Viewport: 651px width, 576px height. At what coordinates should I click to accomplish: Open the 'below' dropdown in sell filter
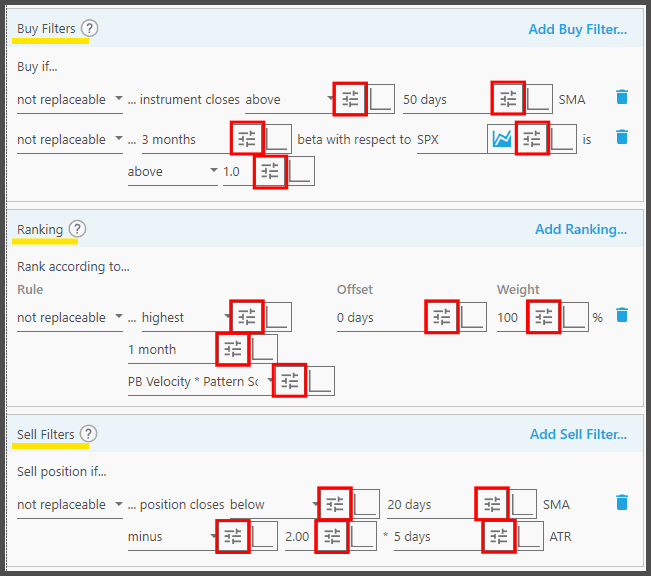point(274,505)
